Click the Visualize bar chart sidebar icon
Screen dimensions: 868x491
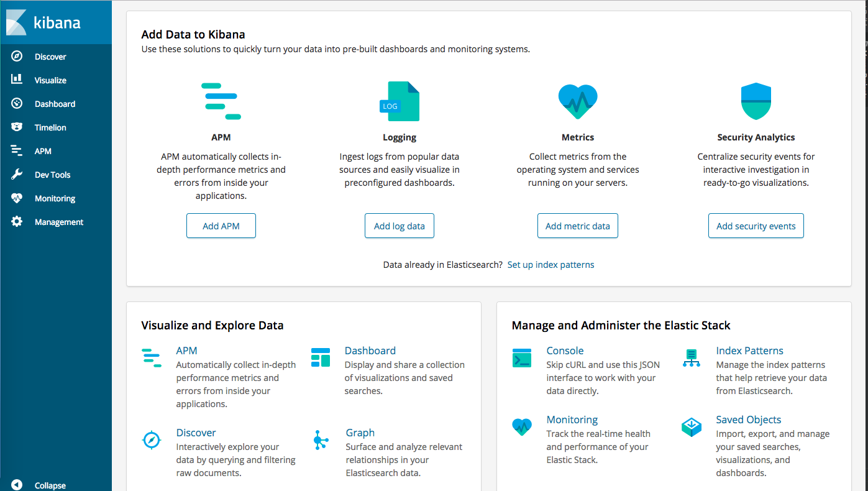[17, 80]
